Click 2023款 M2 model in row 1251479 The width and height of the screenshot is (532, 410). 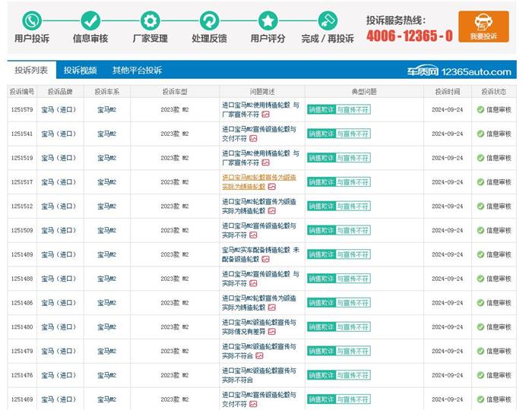pos(175,351)
